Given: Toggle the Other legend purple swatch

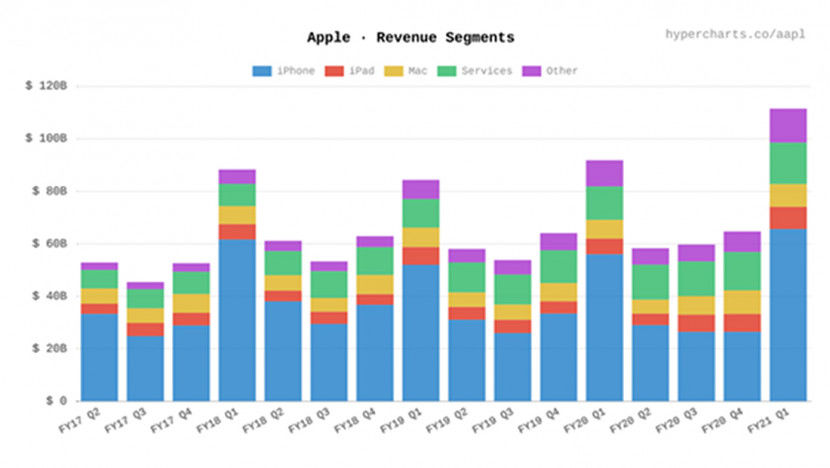Looking at the screenshot, I should coord(531,71).
